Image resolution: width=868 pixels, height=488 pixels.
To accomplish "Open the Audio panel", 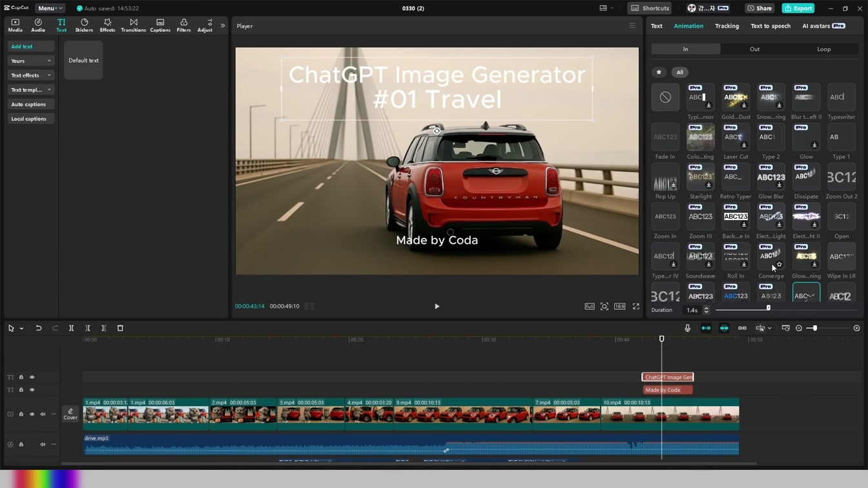I will pos(38,25).
